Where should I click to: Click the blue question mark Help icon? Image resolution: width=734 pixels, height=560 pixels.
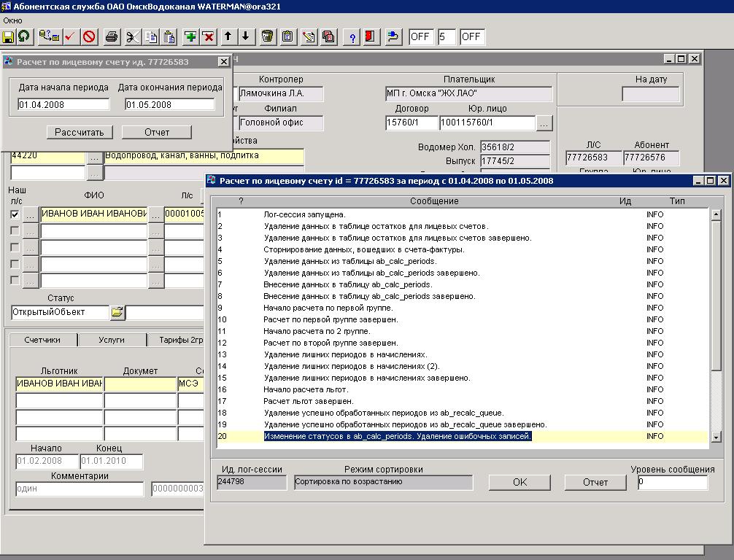pos(352,36)
